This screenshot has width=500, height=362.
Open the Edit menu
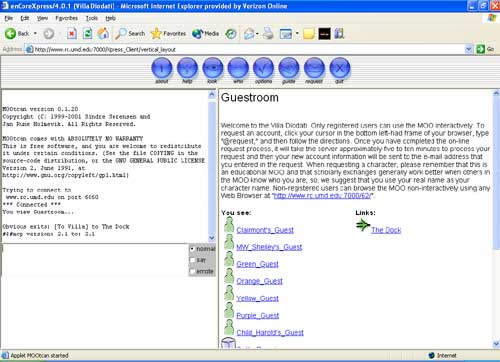click(25, 18)
